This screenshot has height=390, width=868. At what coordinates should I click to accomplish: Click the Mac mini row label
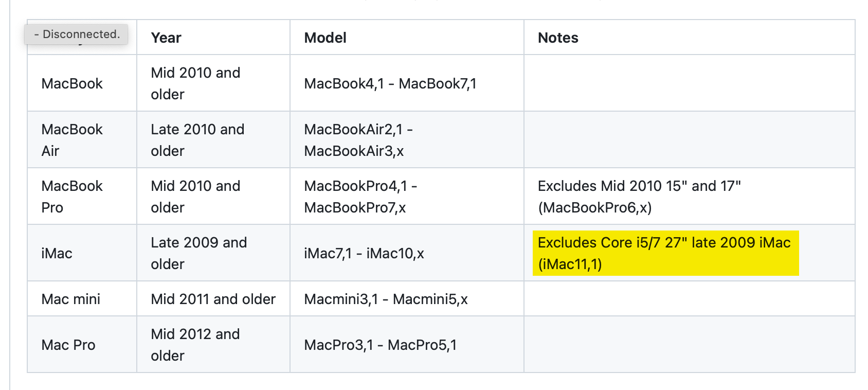(71, 299)
